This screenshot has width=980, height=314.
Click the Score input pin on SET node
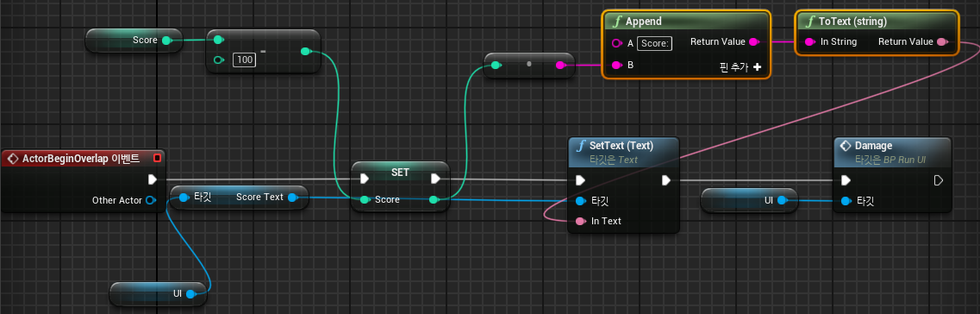coord(365,199)
